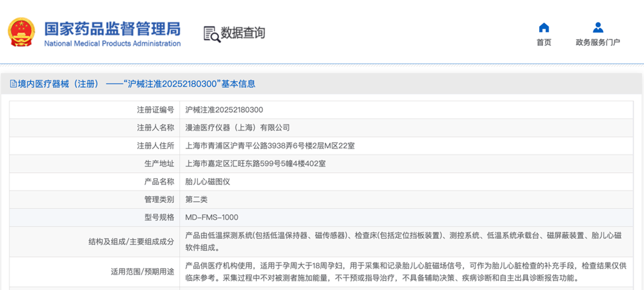644x290 pixels.
Task: Select model value MD-FMS-1000
Action: 212,217
